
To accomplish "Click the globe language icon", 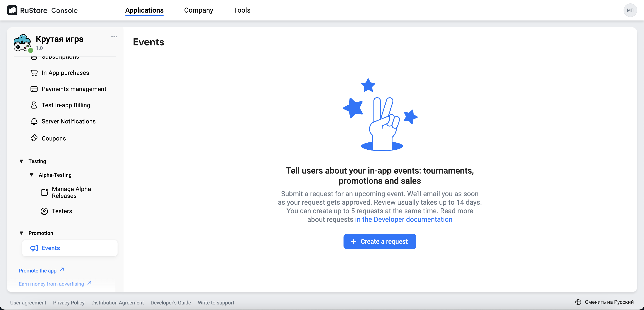I will [x=578, y=302].
